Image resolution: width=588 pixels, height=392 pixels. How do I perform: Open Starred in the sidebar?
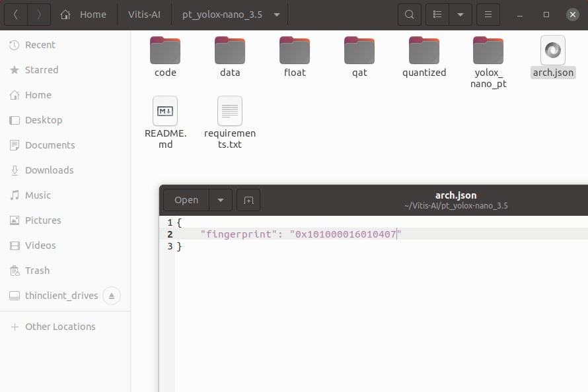[x=42, y=70]
